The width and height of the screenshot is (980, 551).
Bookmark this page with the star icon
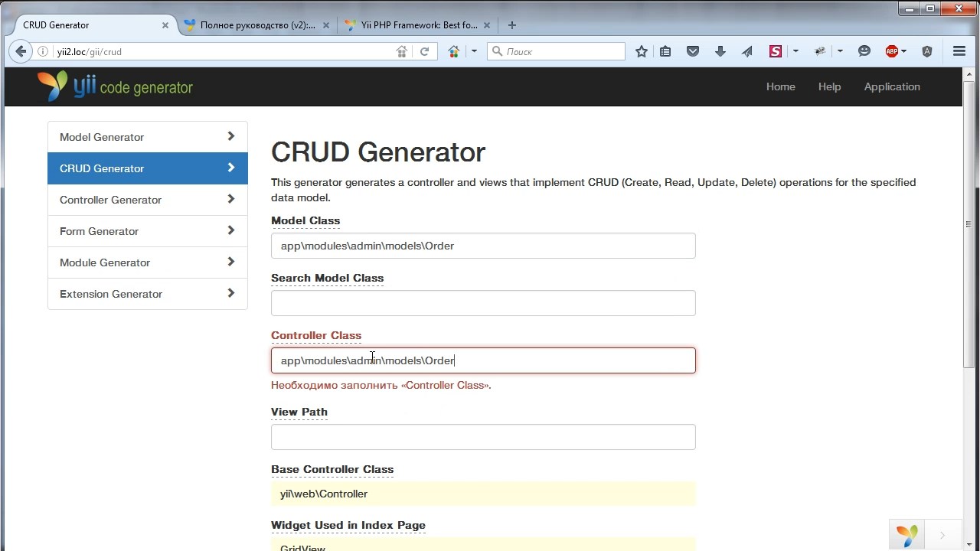(x=642, y=51)
